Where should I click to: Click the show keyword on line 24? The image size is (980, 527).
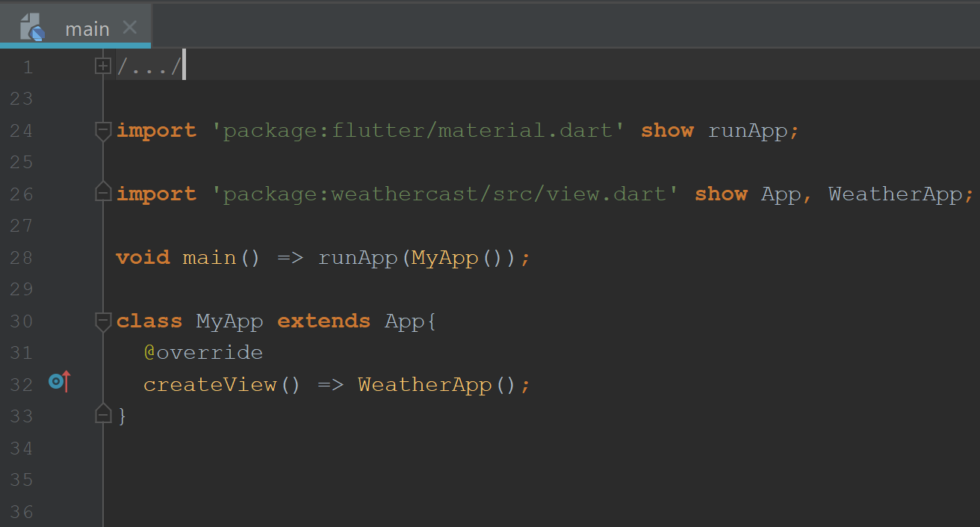tap(666, 130)
